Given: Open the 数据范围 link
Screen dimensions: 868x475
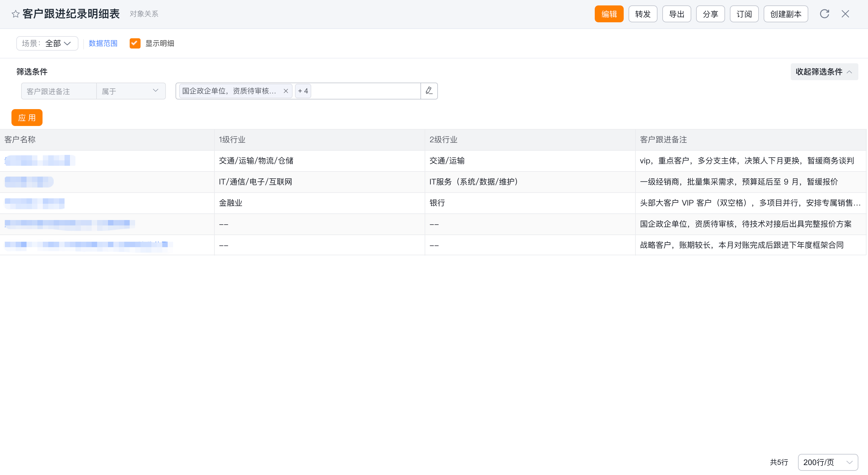Looking at the screenshot, I should 103,43.
